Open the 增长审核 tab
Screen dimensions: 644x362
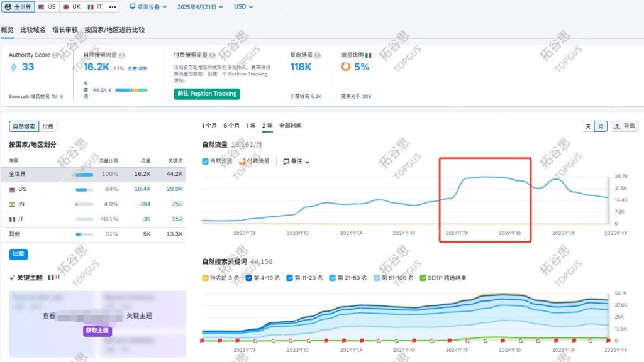click(x=65, y=30)
